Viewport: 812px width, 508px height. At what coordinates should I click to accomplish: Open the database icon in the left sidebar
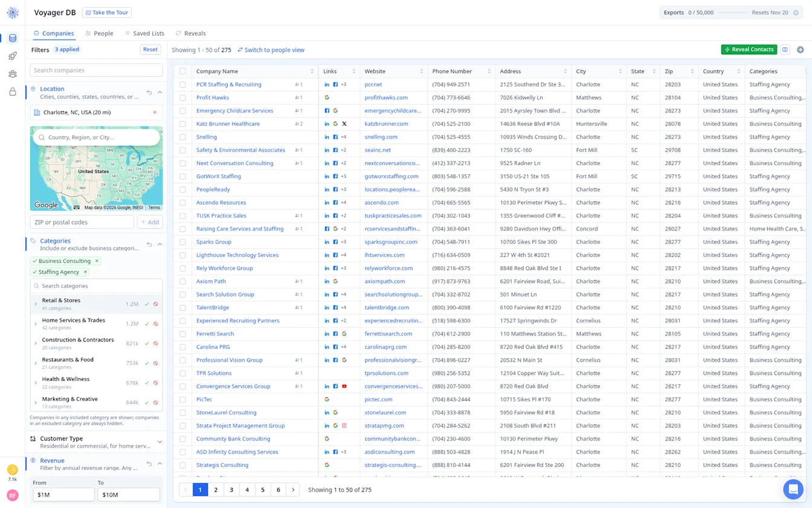click(13, 38)
